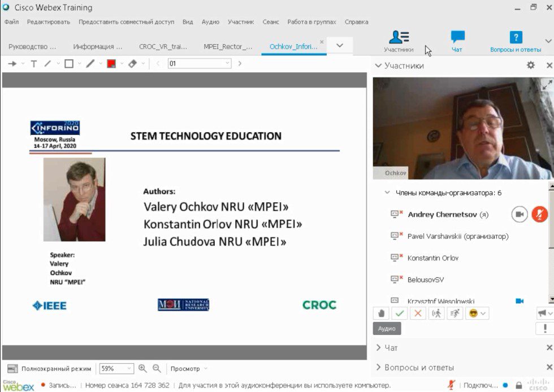Pick the Eraser annotation tool
The width and height of the screenshot is (554, 392).
pyautogui.click(x=132, y=64)
